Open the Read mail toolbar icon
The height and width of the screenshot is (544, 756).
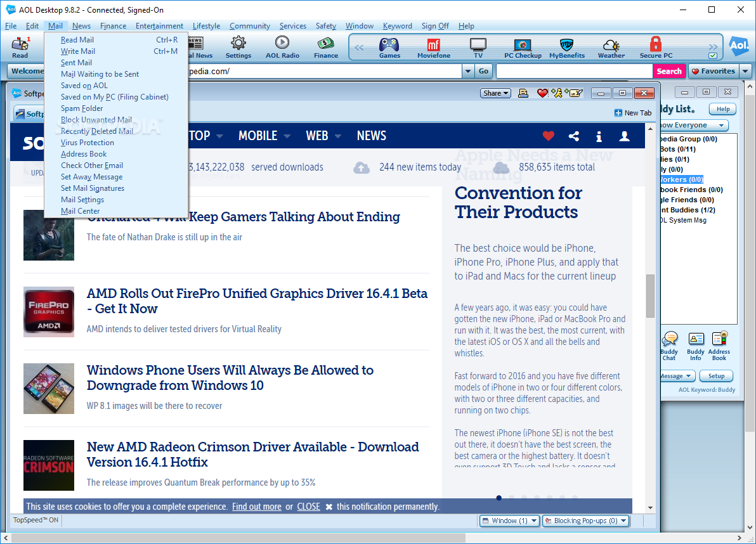pyautogui.click(x=20, y=47)
